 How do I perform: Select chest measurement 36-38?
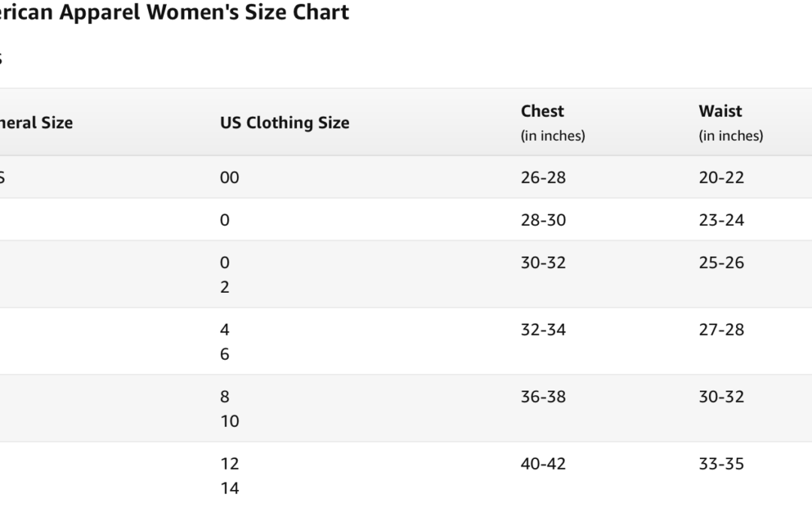click(x=544, y=397)
